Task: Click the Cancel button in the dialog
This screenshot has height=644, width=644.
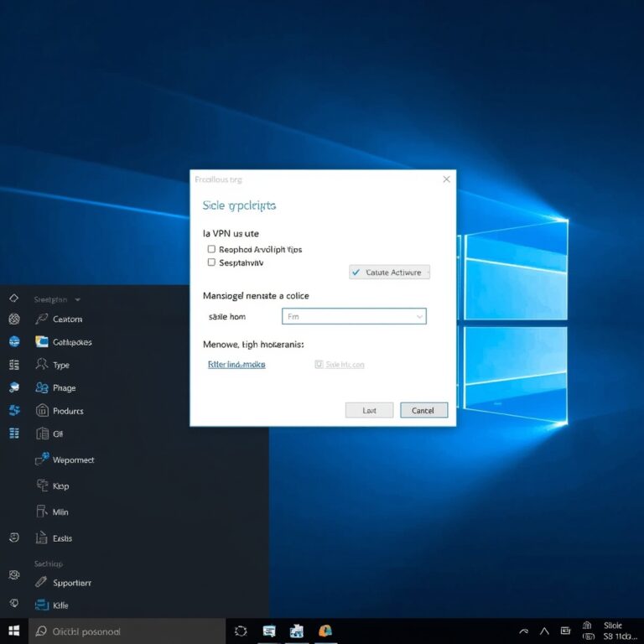Action: click(x=423, y=410)
